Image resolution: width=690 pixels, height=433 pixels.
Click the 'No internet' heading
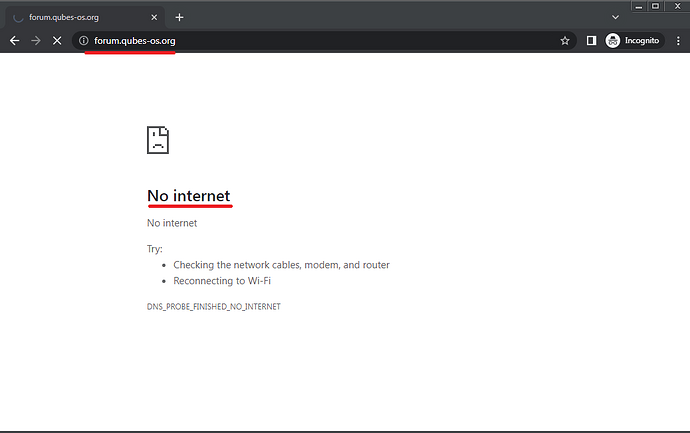(188, 195)
